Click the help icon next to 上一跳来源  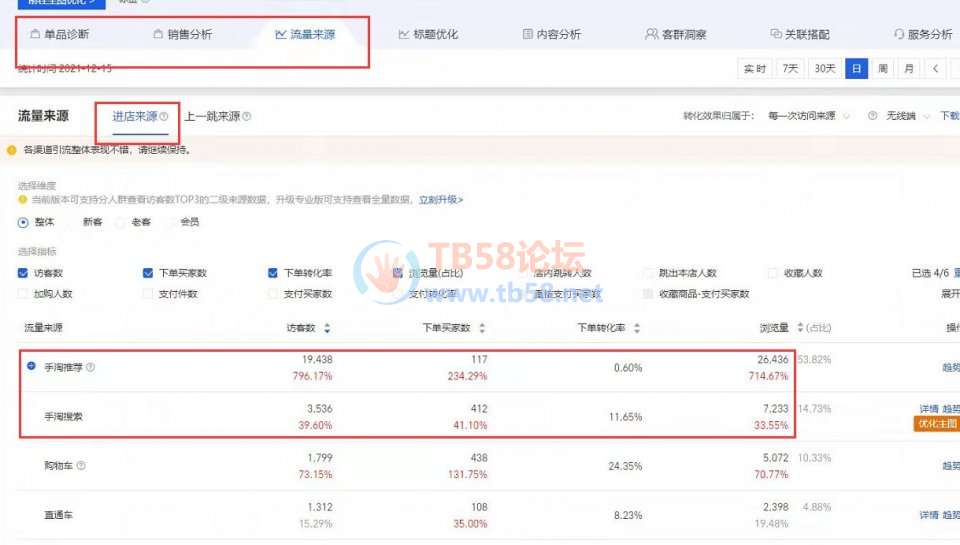click(x=247, y=117)
